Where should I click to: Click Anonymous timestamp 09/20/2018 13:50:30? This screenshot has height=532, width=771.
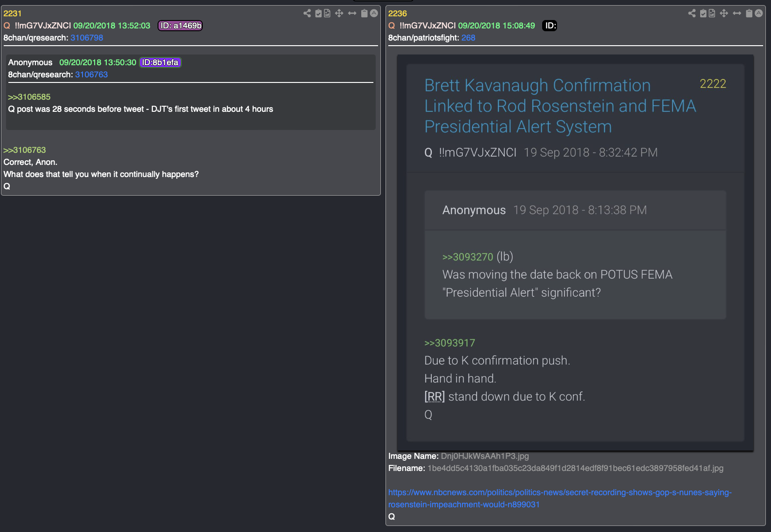point(98,62)
